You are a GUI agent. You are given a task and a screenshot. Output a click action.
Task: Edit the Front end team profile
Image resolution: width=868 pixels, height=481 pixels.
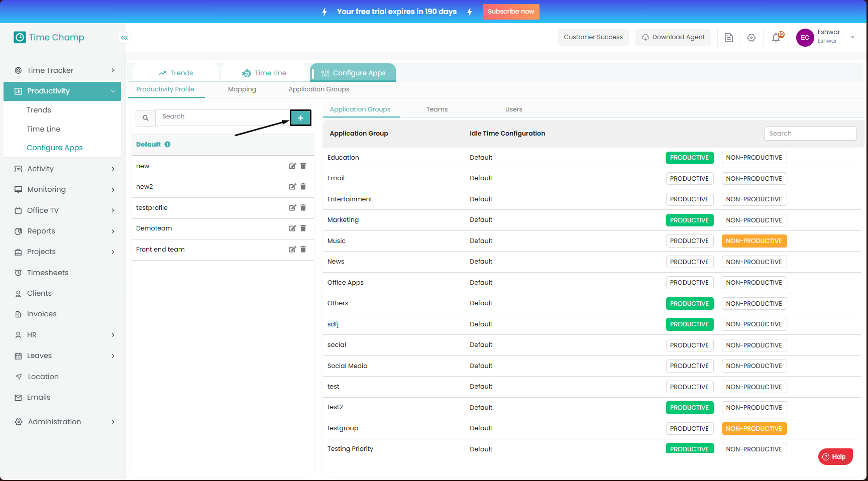292,250
